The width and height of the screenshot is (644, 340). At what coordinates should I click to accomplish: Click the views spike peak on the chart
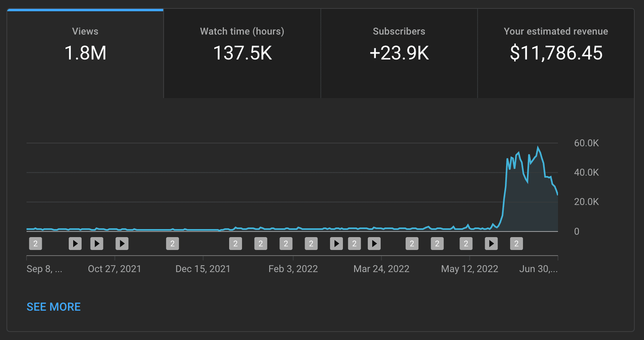coord(538,147)
